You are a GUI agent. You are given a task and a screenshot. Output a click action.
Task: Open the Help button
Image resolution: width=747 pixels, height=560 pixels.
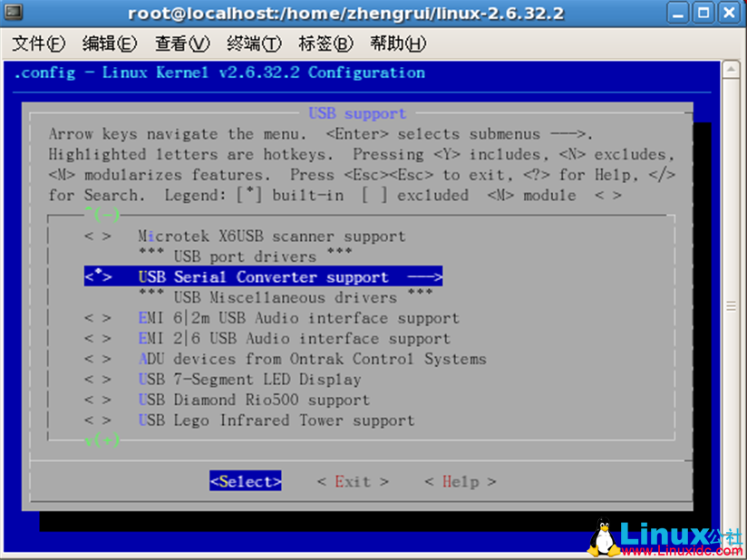tap(461, 481)
